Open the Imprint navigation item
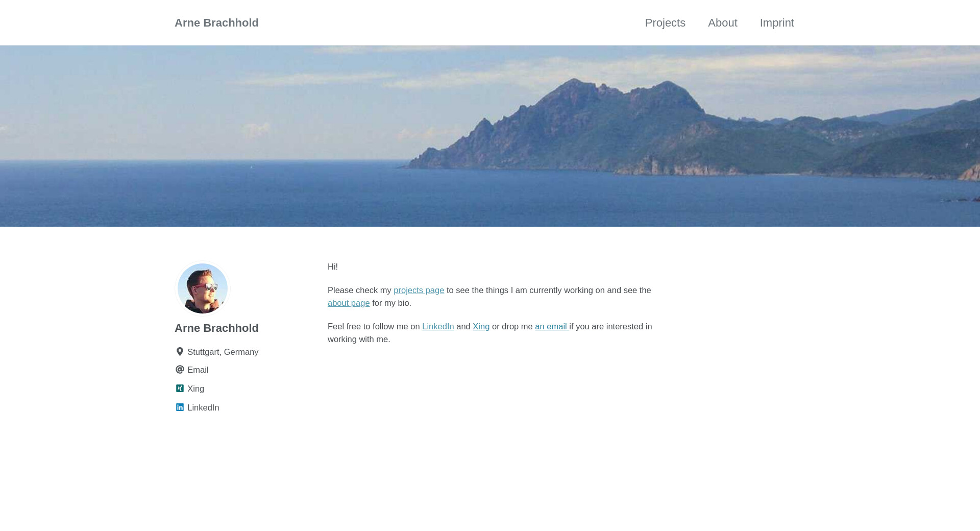This screenshot has height=531, width=980. point(776,23)
